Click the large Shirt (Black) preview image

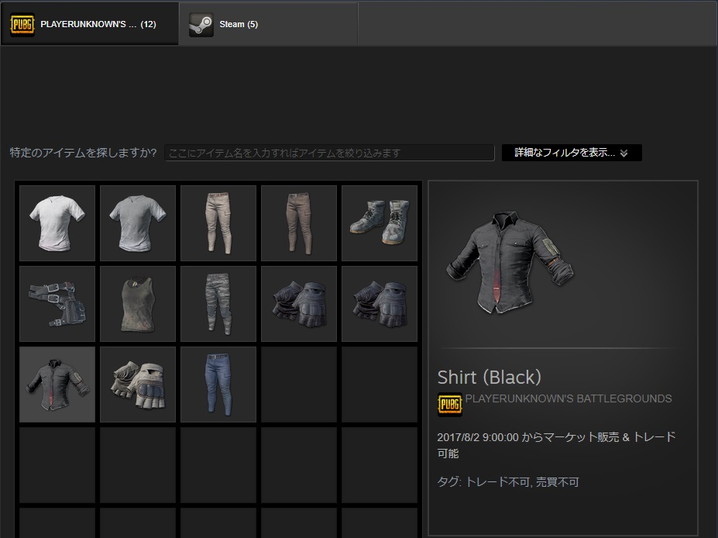(x=510, y=262)
